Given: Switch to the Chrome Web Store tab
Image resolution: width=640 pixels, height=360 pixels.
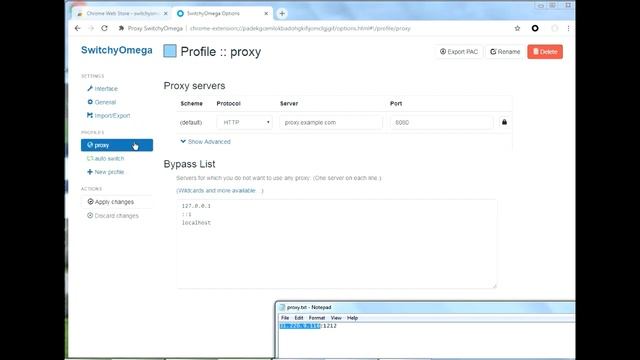Looking at the screenshot, I should pyautogui.click(x=122, y=13).
